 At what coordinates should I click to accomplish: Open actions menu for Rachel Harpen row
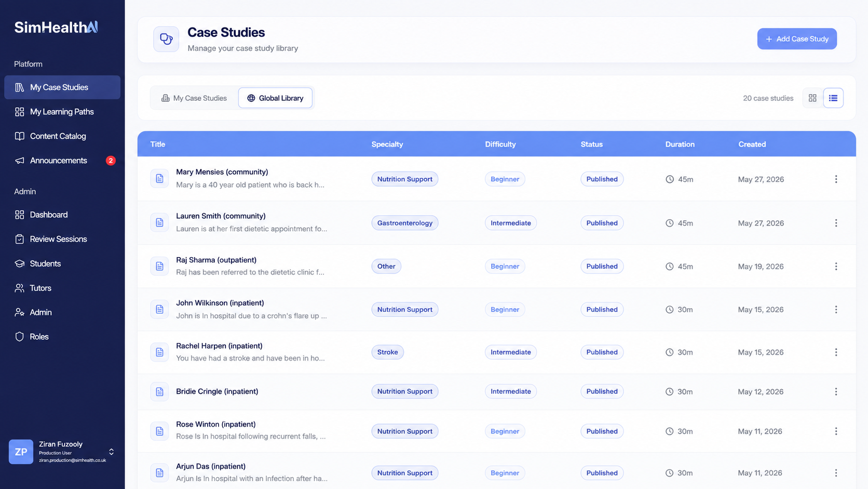836,352
